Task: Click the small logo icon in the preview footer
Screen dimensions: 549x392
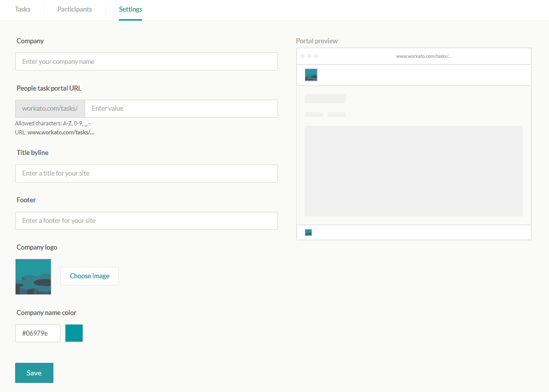Action: coord(308,232)
